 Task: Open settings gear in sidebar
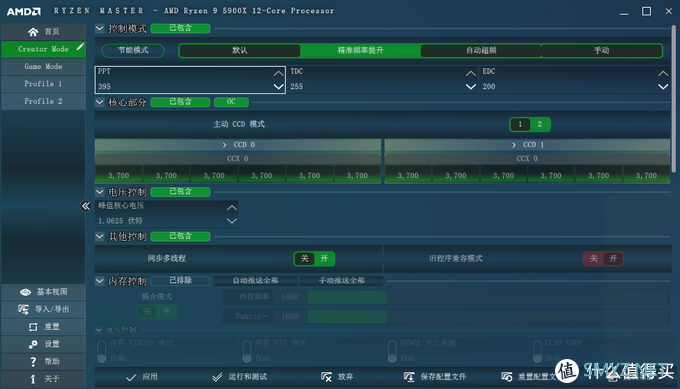click(33, 344)
